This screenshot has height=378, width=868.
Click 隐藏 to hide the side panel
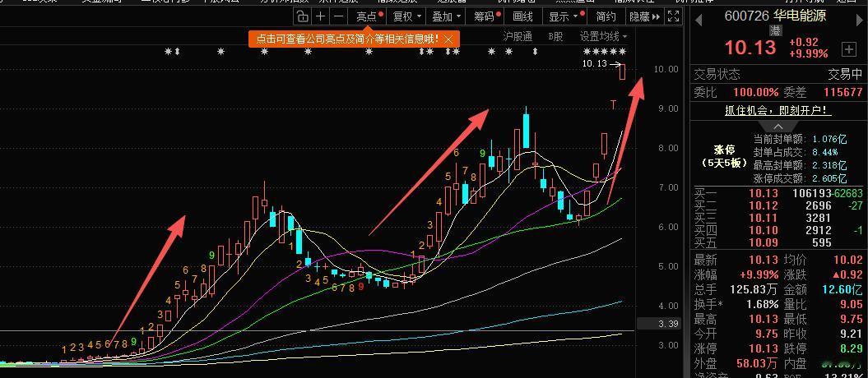coord(645,16)
